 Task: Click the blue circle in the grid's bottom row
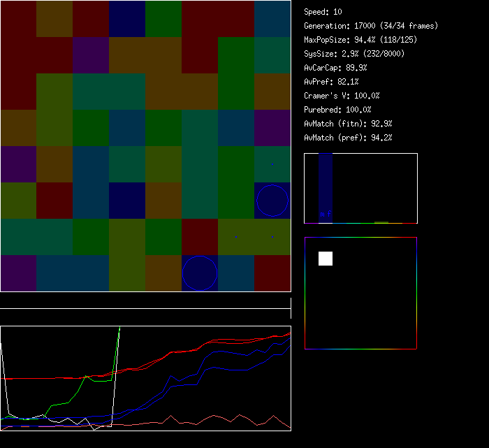(200, 273)
